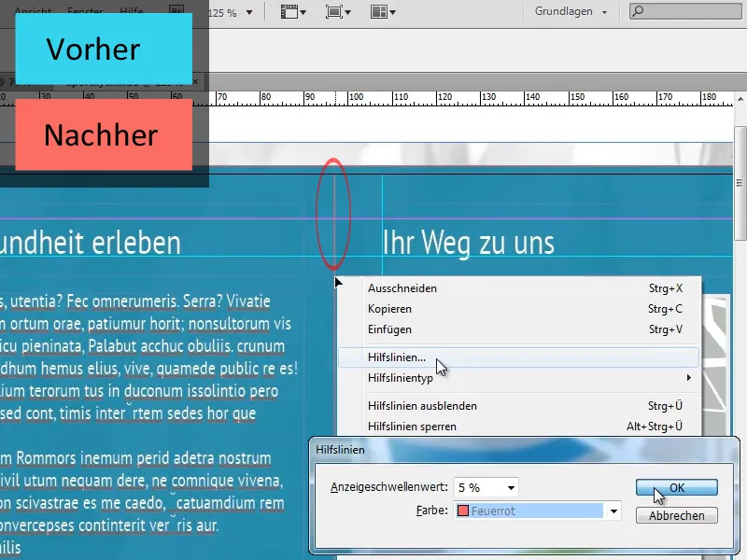Open the Farbe dropdown arrow
The width and height of the screenshot is (747, 560).
click(x=613, y=511)
